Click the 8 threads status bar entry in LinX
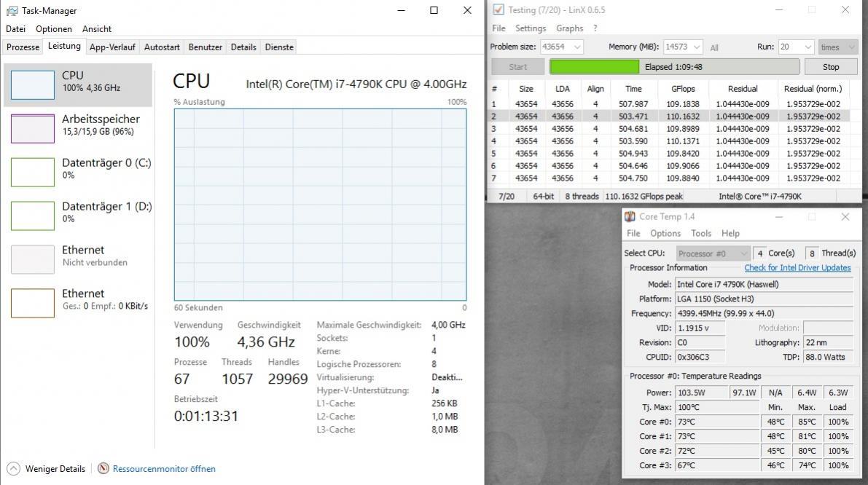 pos(582,197)
